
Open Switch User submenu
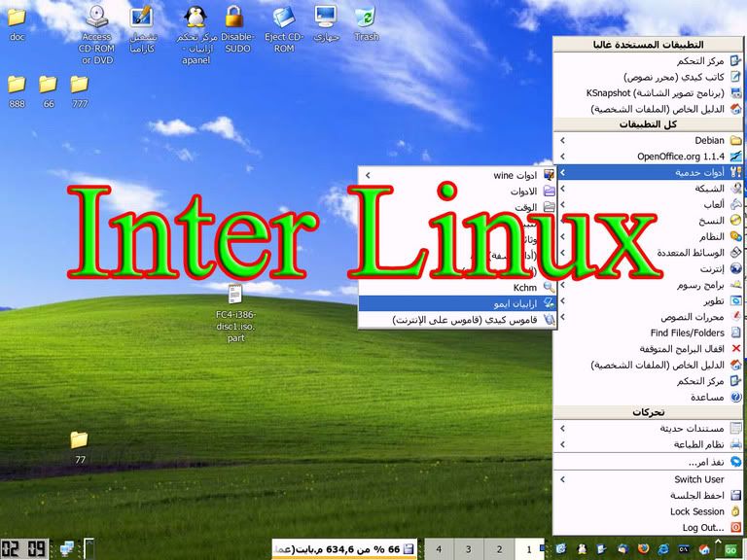[648, 479]
